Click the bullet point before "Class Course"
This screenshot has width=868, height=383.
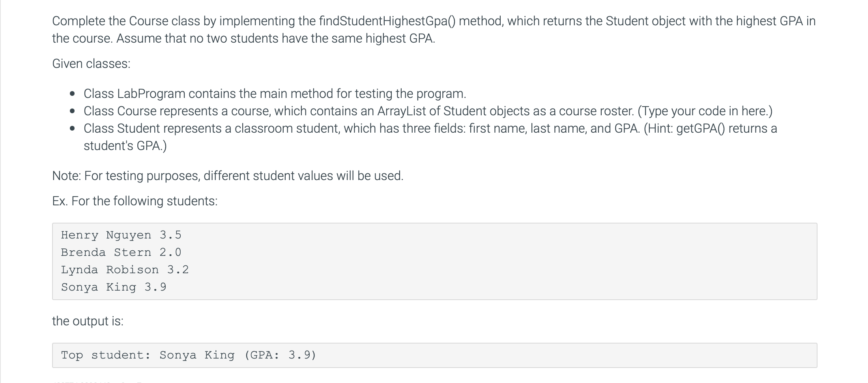click(x=72, y=111)
